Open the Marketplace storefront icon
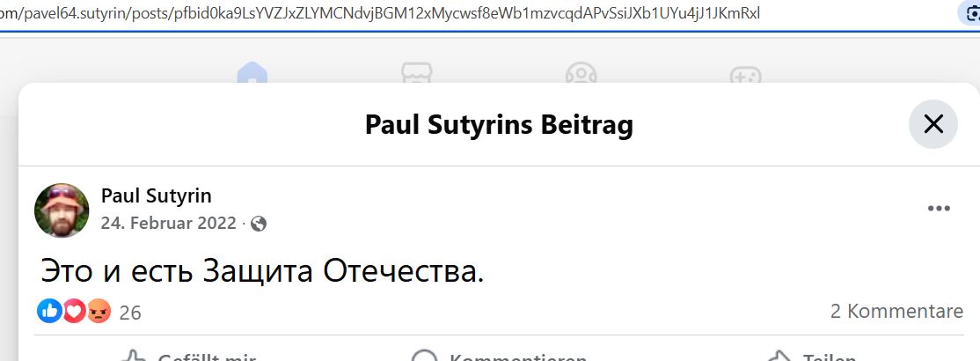 point(417,74)
